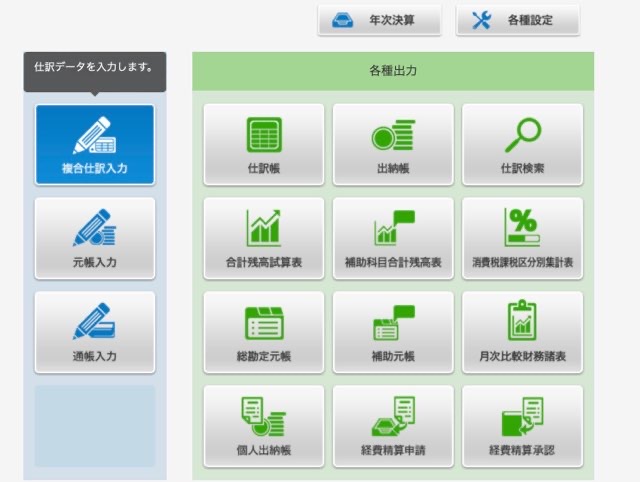Image resolution: width=640 pixels, height=482 pixels.
Task: Open 総勘定元帳 general ledger
Action: point(264,332)
